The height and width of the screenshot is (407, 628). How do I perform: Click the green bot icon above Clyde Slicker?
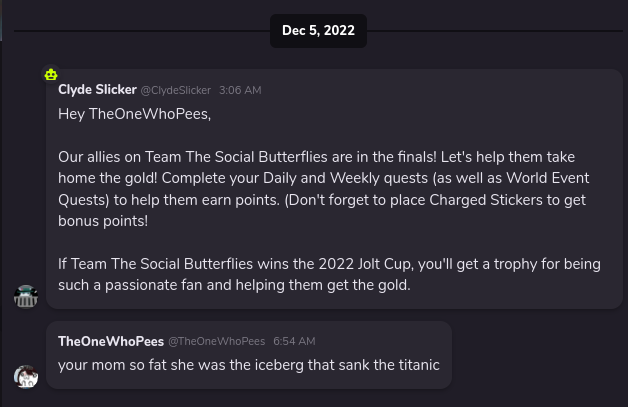(51, 74)
